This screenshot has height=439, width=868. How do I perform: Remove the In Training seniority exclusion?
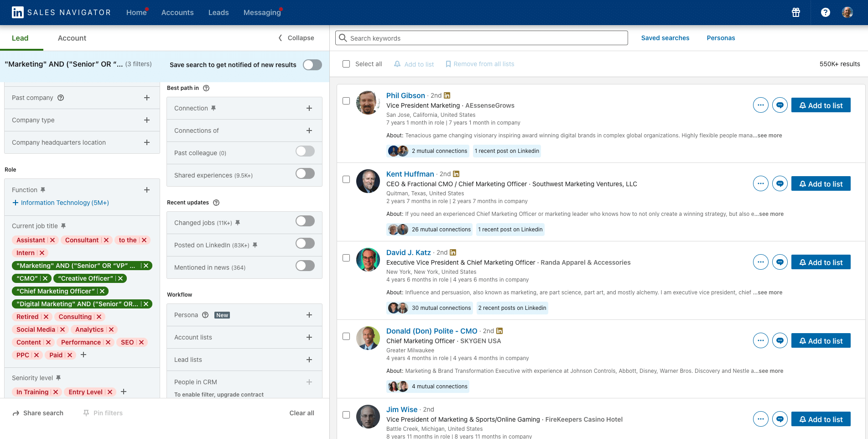pyautogui.click(x=56, y=392)
